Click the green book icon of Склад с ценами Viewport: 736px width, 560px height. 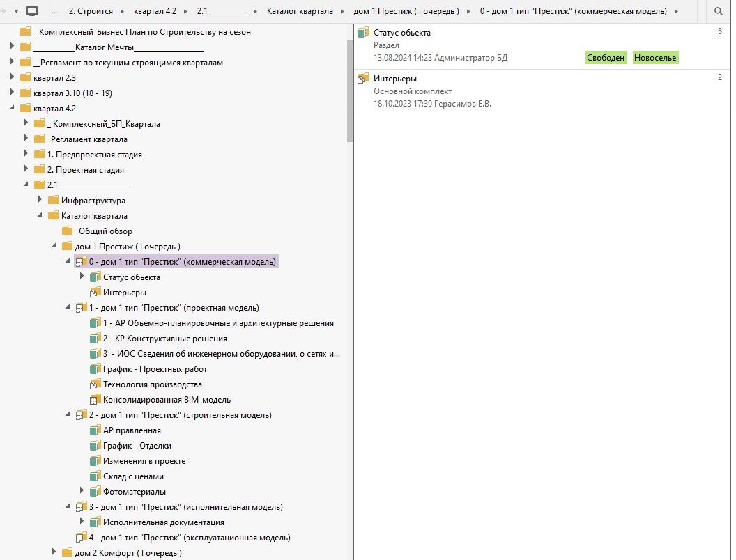tap(95, 476)
